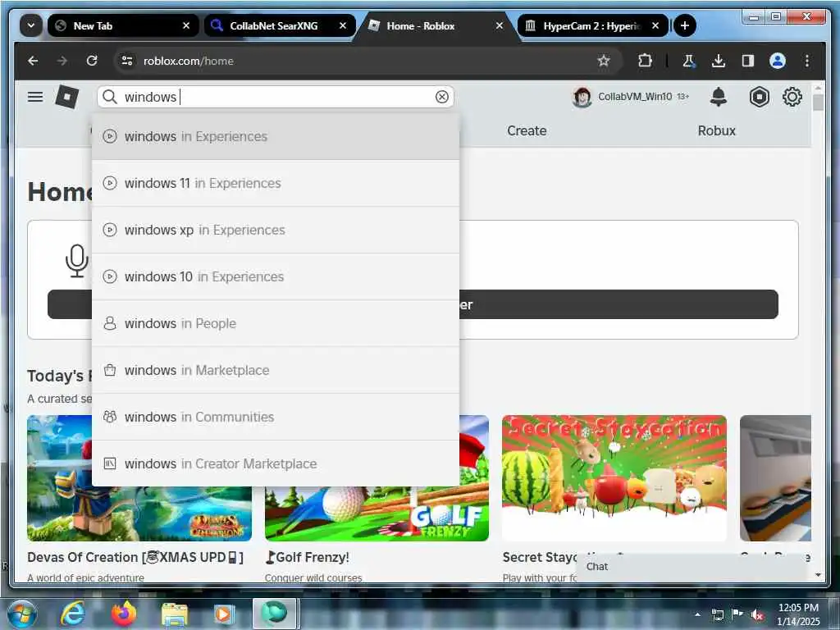The image size is (840, 630).
Task: Open the Roblox settings gear
Action: pyautogui.click(x=792, y=97)
